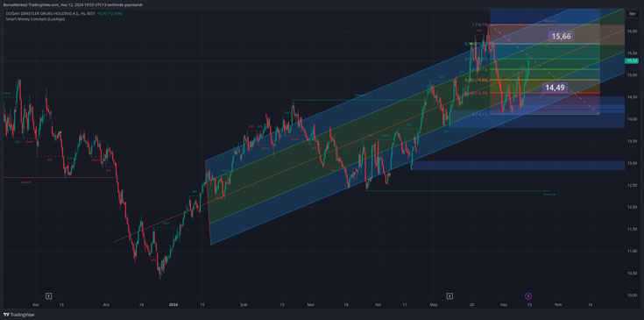Click the Nis month label on time axis

(378, 305)
